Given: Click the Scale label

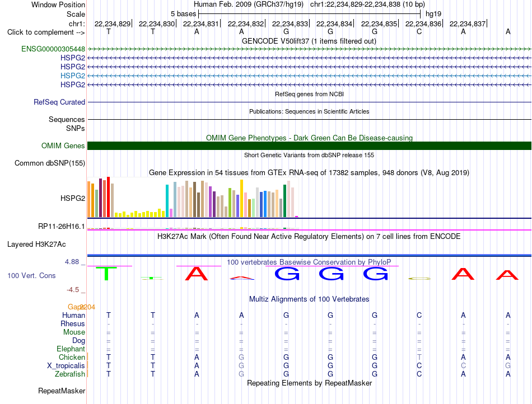Looking at the screenshot, I should pyautogui.click(x=76, y=15).
